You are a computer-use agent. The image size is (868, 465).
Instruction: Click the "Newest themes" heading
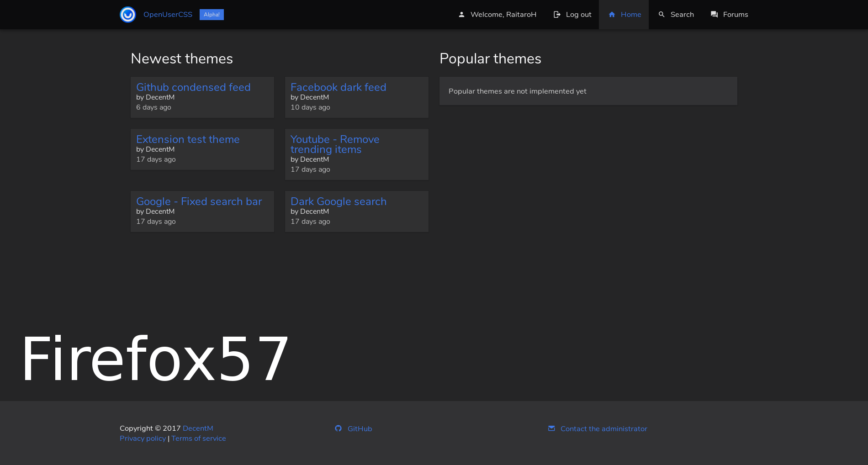tap(182, 58)
